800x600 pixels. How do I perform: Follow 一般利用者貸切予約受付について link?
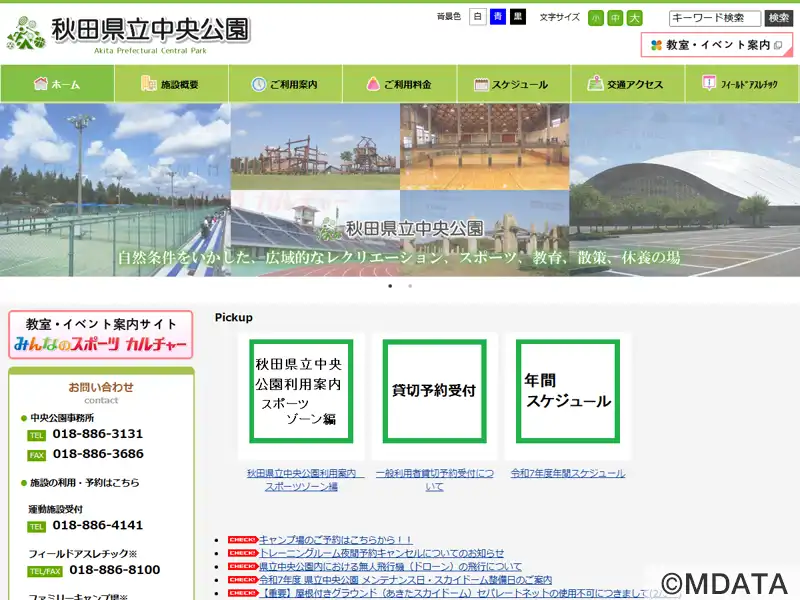pos(435,480)
